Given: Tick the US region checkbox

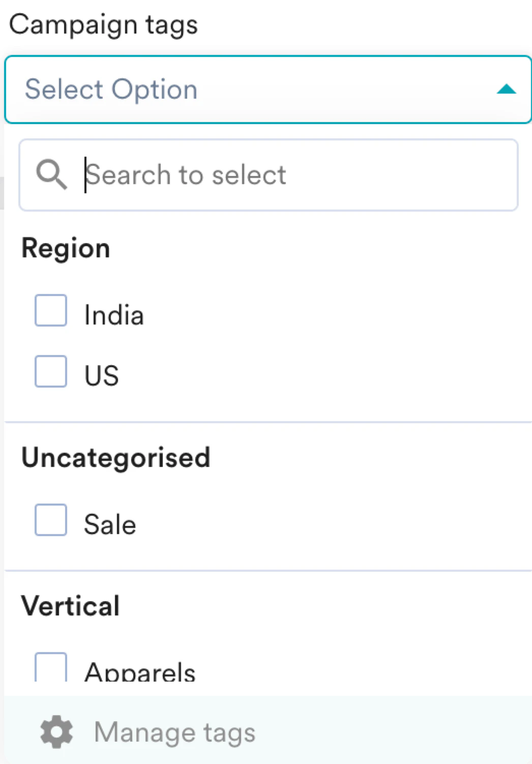Looking at the screenshot, I should [51, 371].
